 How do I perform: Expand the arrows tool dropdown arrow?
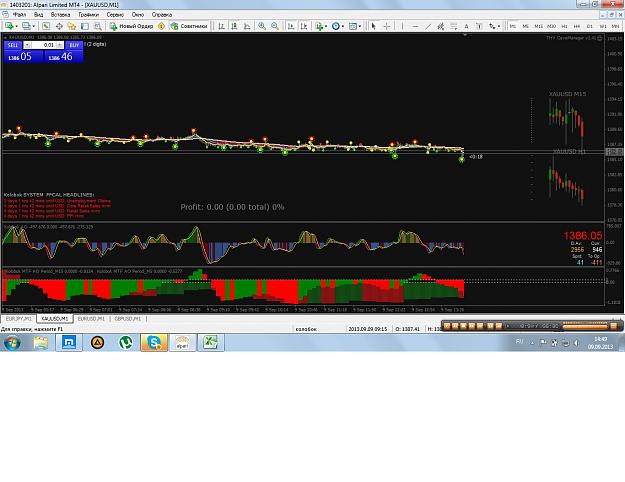499,26
